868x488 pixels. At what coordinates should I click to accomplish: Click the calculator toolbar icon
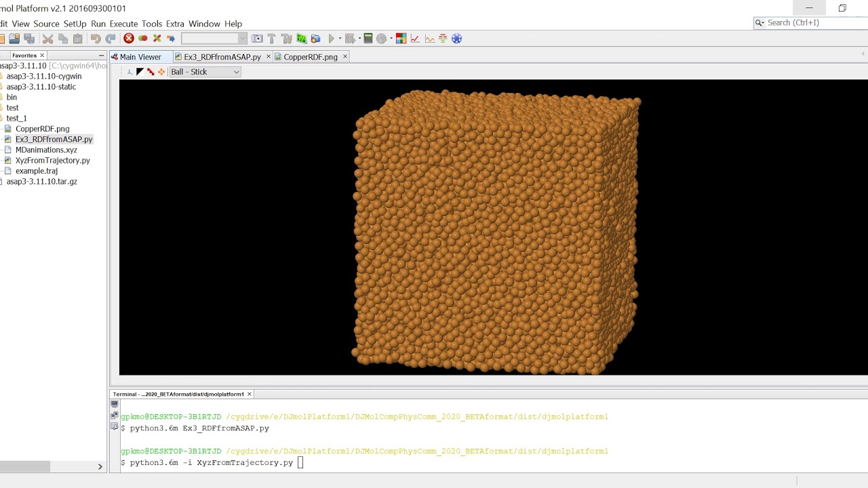[368, 39]
